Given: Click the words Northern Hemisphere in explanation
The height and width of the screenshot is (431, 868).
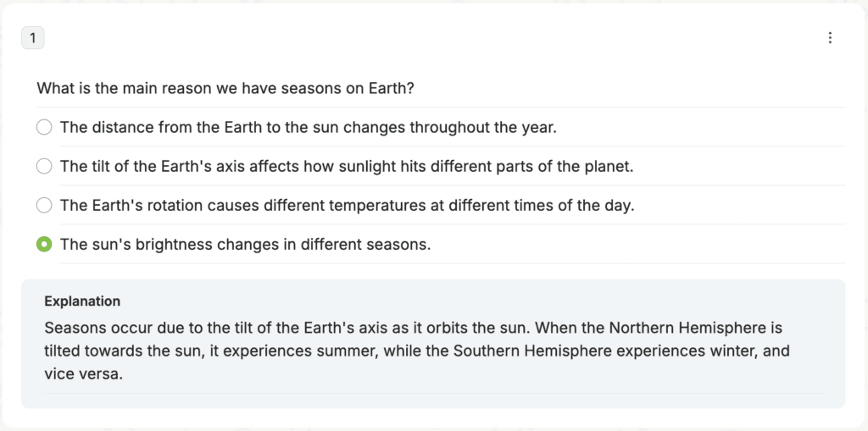Looking at the screenshot, I should pyautogui.click(x=687, y=328).
